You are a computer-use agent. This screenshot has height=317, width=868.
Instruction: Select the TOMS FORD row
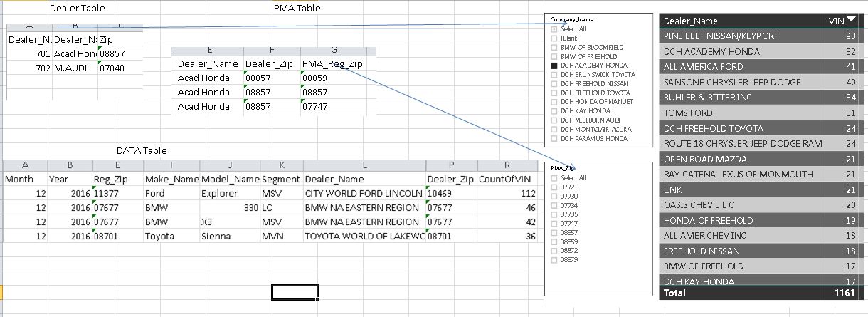761,113
